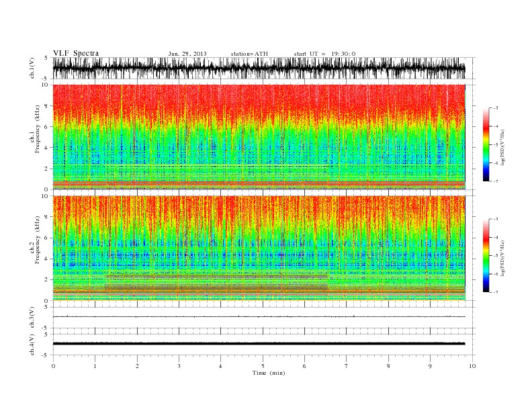
Task: Click the ch.2 spectrogram colorbar
Action: 486,256
